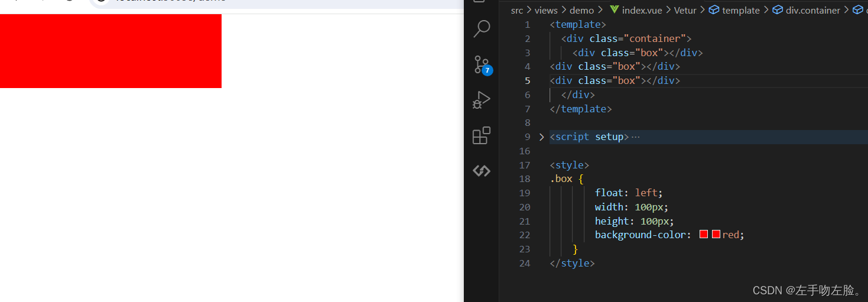Click line number 18 in the gutter
This screenshot has width=868, height=302.
tap(525, 179)
